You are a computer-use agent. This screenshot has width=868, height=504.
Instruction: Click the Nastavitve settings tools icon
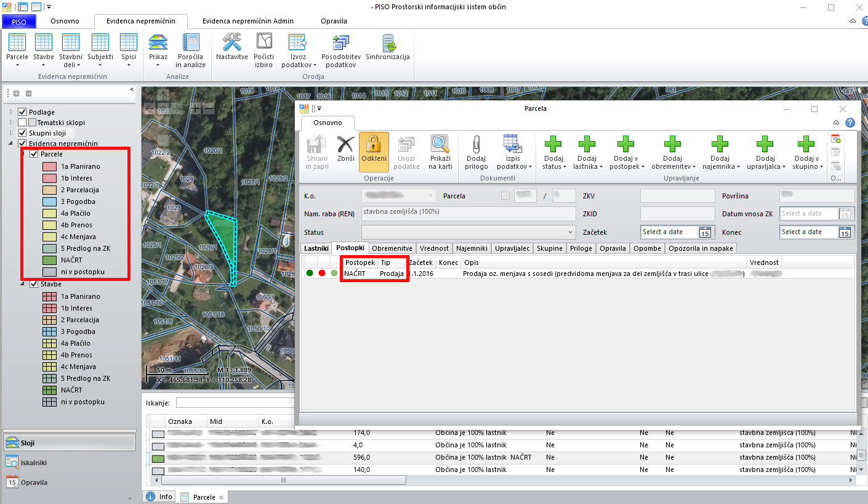[x=231, y=43]
